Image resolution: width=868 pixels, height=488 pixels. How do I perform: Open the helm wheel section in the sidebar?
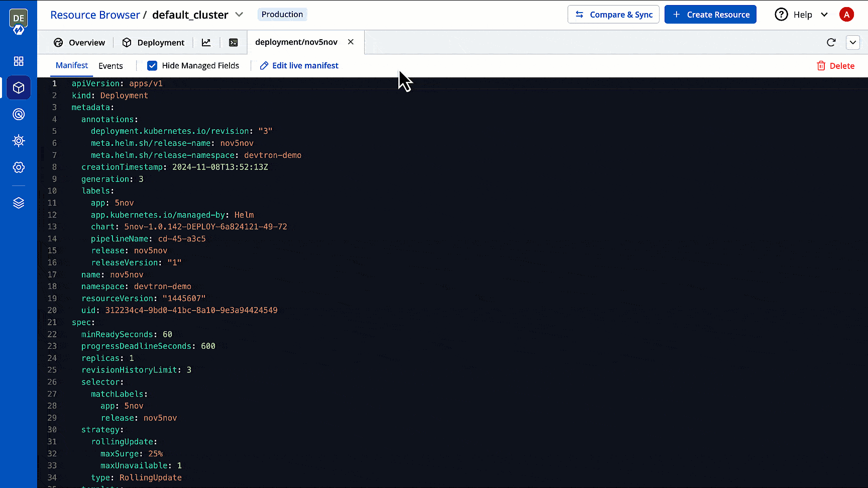[x=19, y=141]
